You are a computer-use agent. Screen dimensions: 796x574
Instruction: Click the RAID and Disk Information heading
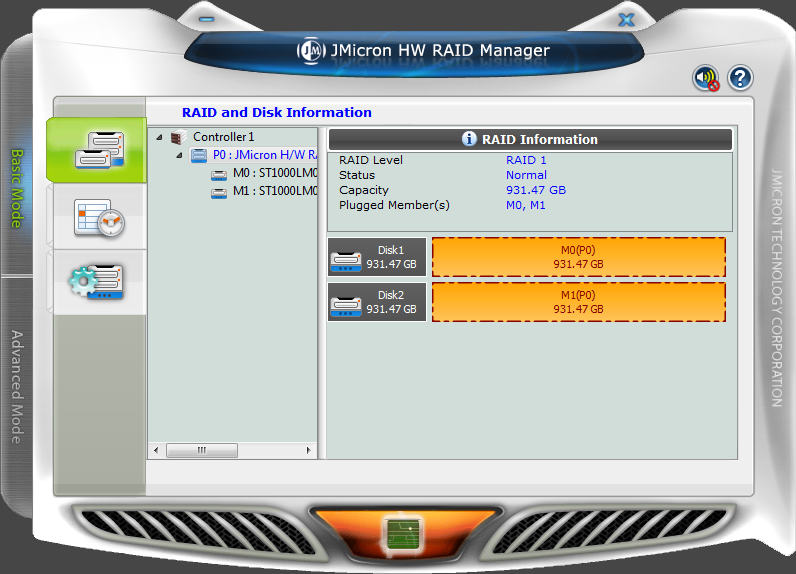[277, 112]
